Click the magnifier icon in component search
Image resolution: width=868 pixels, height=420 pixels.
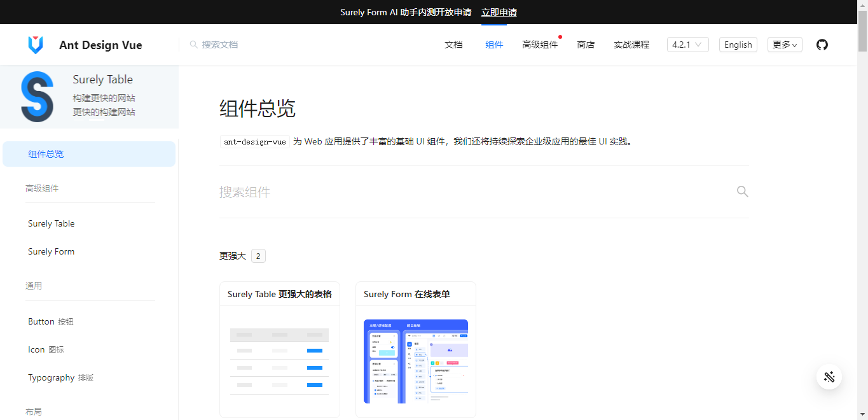pyautogui.click(x=742, y=192)
